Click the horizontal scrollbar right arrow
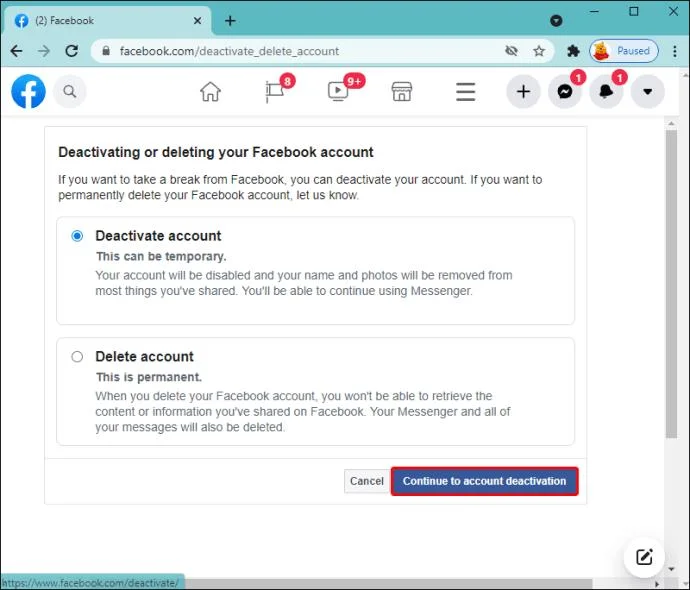This screenshot has width=690, height=590. (657, 584)
